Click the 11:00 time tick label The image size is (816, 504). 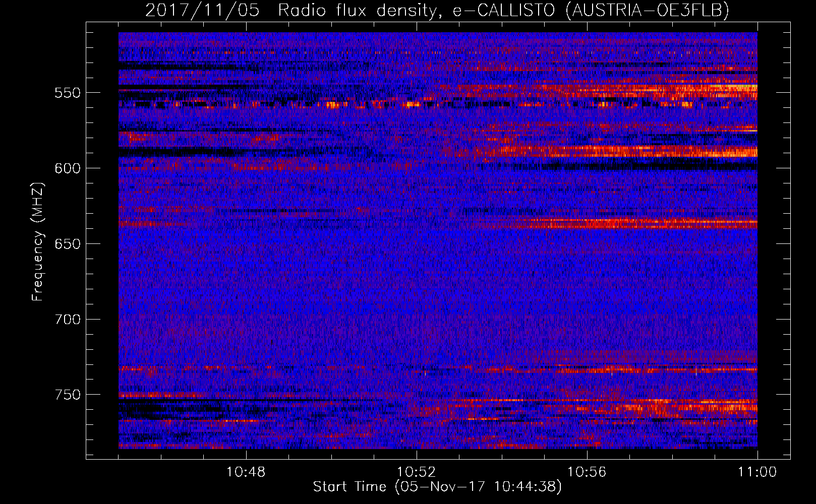[757, 472]
